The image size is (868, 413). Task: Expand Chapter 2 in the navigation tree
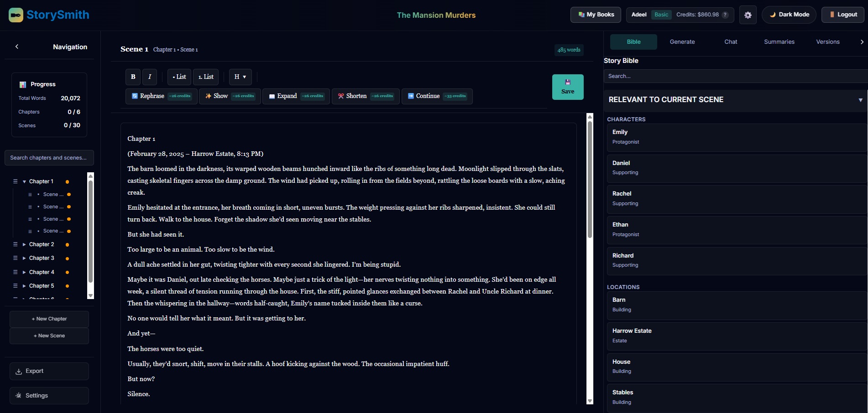click(x=24, y=244)
